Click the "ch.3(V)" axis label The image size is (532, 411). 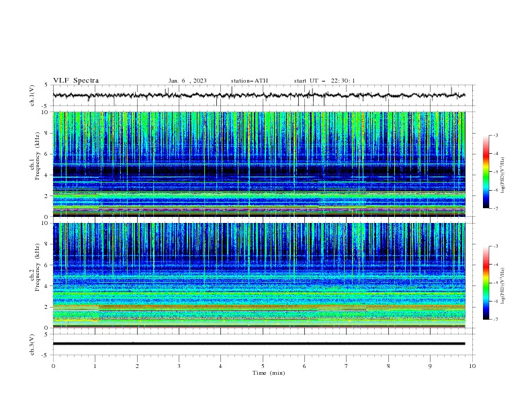[32, 345]
